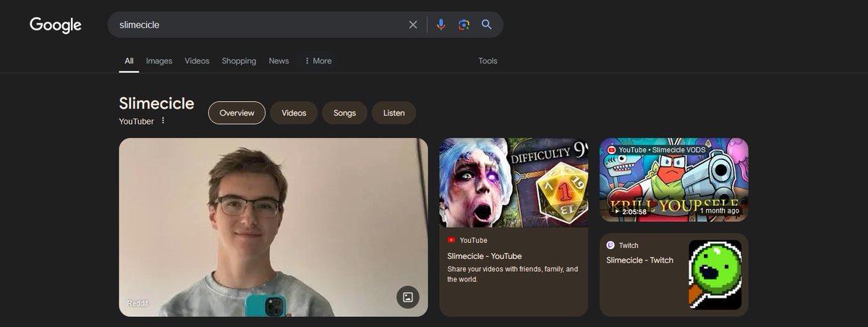This screenshot has height=327, width=868.
Task: Open the three-dot menu beside YouTuber
Action: [163, 121]
